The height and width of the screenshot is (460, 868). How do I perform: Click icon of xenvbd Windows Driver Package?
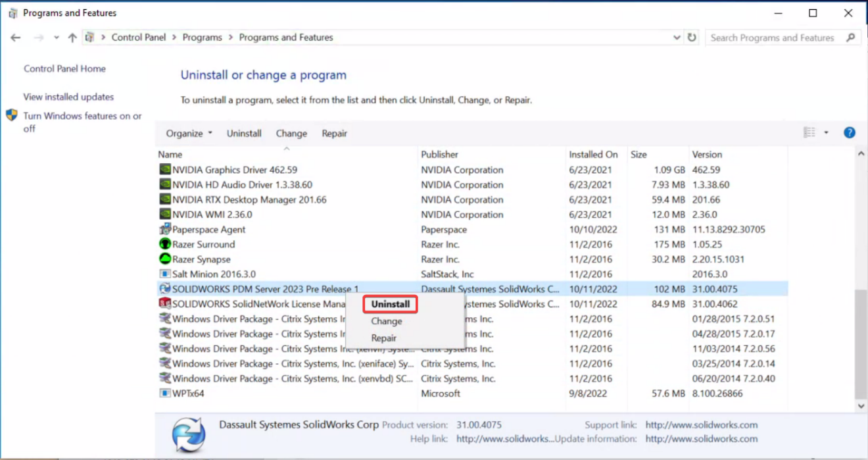point(165,378)
